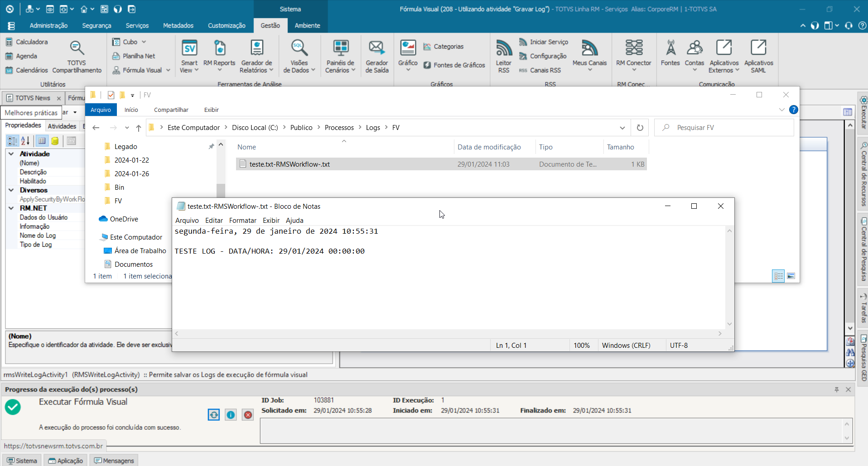Click Processos in the address breadcrumb
The height and width of the screenshot is (466, 868).
tap(339, 128)
